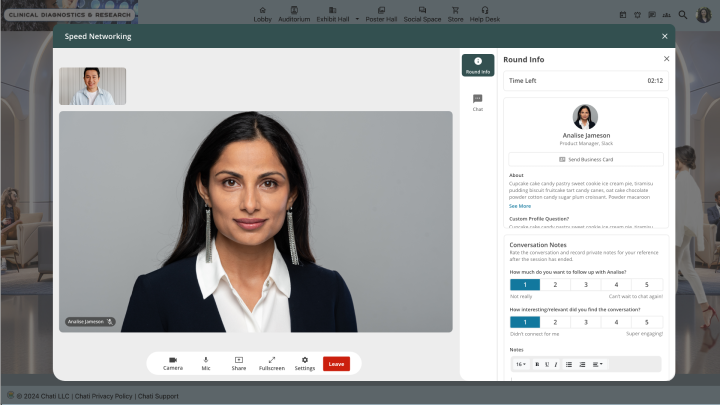
Task: Click Analise Jameson's main video feed
Action: tap(256, 221)
